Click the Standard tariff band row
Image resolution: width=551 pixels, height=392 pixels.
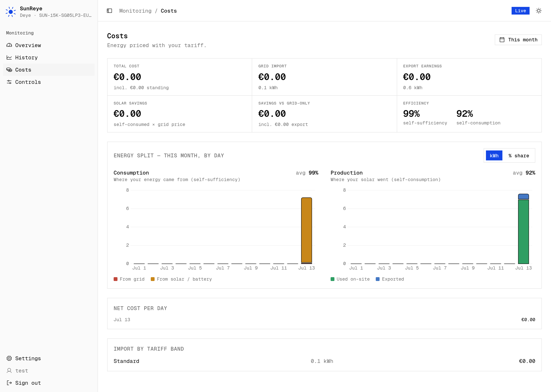tap(324, 361)
